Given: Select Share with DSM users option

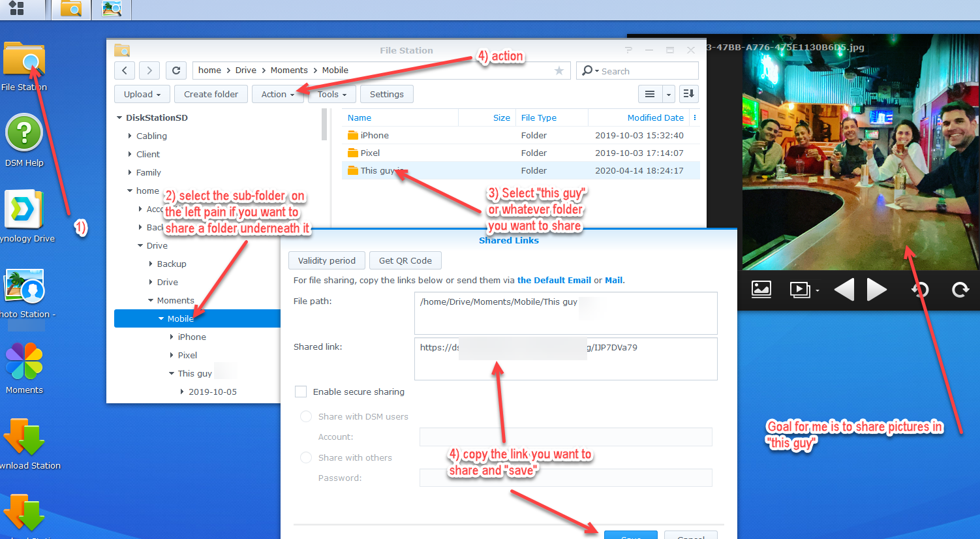Looking at the screenshot, I should 306,416.
